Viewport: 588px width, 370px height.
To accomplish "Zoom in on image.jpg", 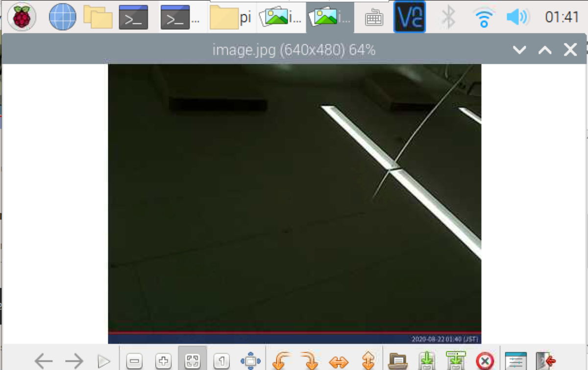I will pos(164,360).
